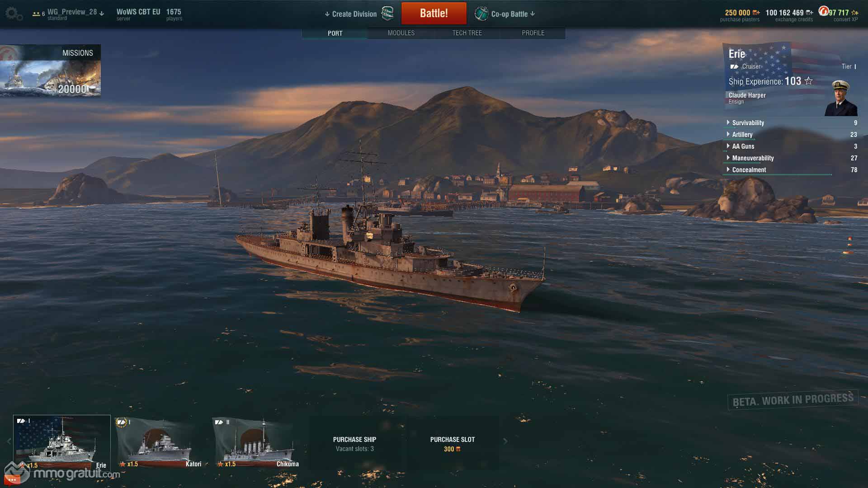
Task: Open the chat bubble icon at bottom left
Action: tap(12, 480)
